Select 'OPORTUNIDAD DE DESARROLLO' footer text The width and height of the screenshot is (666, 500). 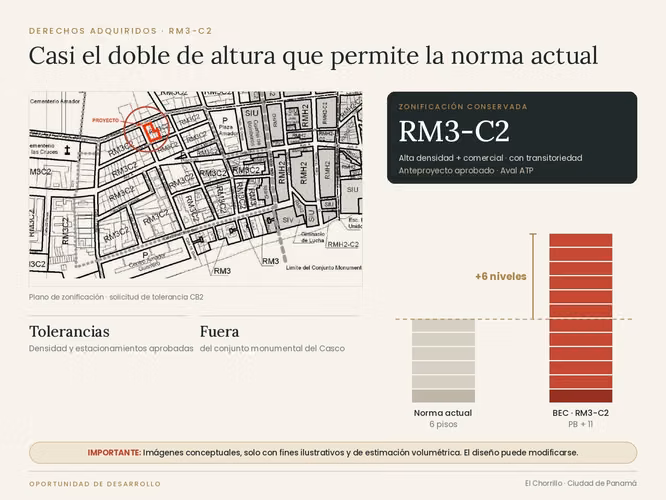(x=95, y=484)
